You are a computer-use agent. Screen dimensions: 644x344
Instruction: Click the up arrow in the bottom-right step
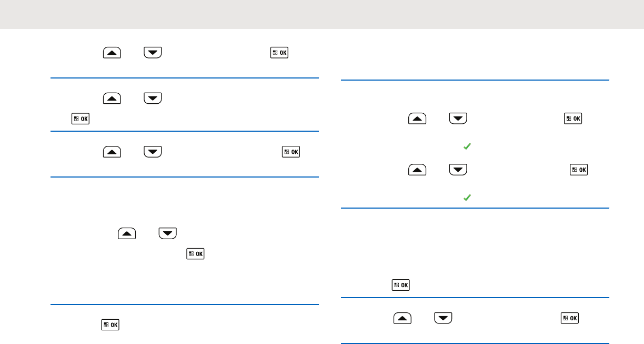point(401,318)
